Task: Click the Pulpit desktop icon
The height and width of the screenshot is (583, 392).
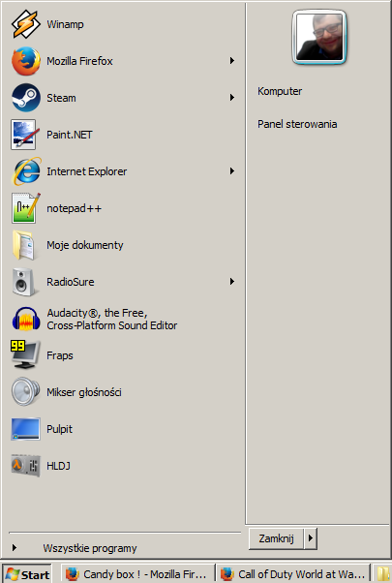Action: click(x=25, y=429)
